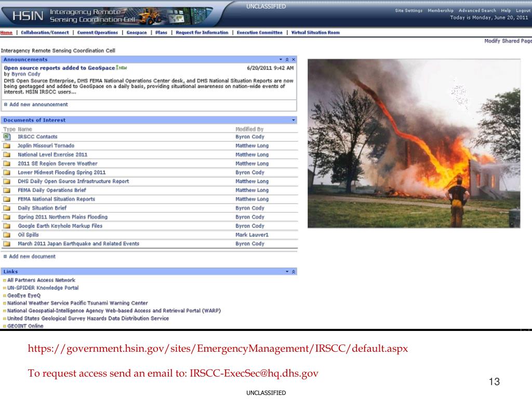
Task: Sort documents by the Modified By column header
Action: point(249,129)
